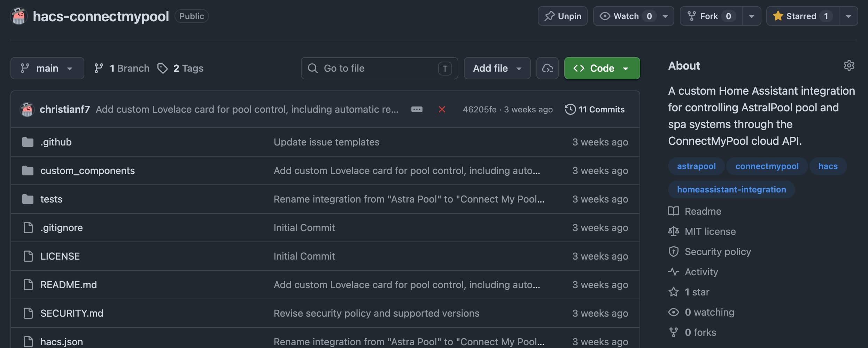Open the .gitignore file
The width and height of the screenshot is (868, 348).
(62, 228)
